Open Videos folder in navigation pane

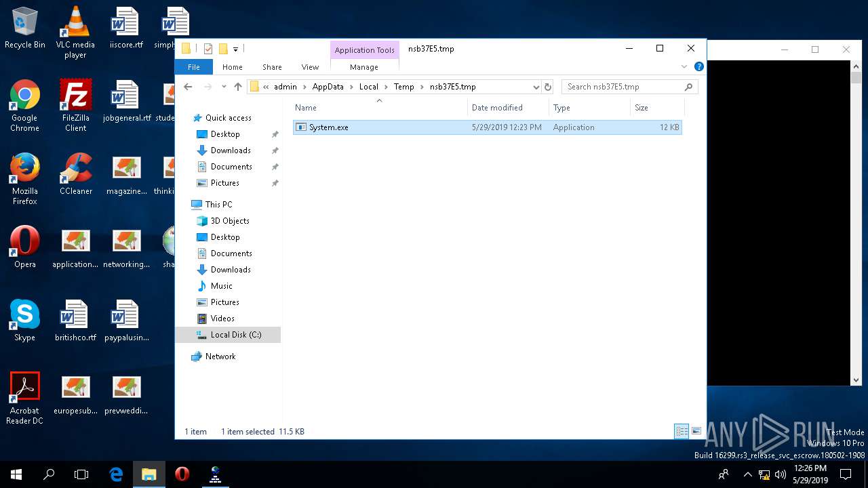coord(222,319)
